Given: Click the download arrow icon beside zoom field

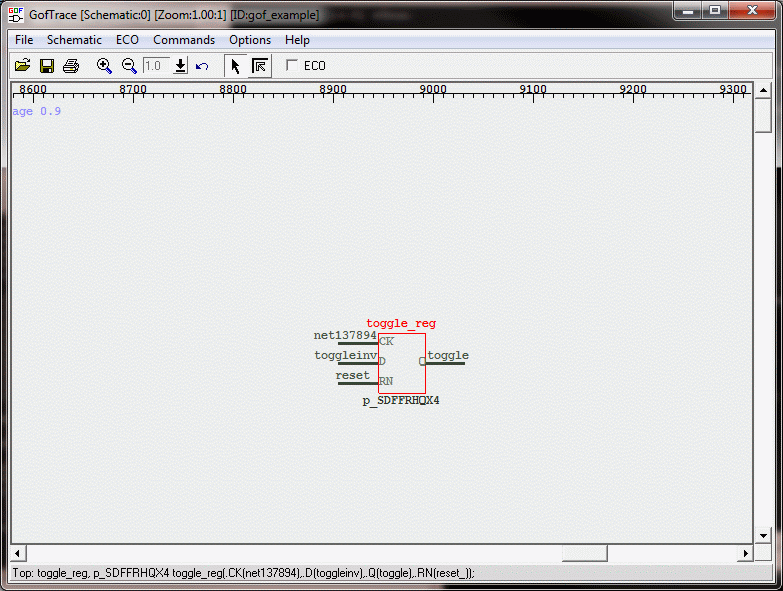Looking at the screenshot, I should pos(180,66).
